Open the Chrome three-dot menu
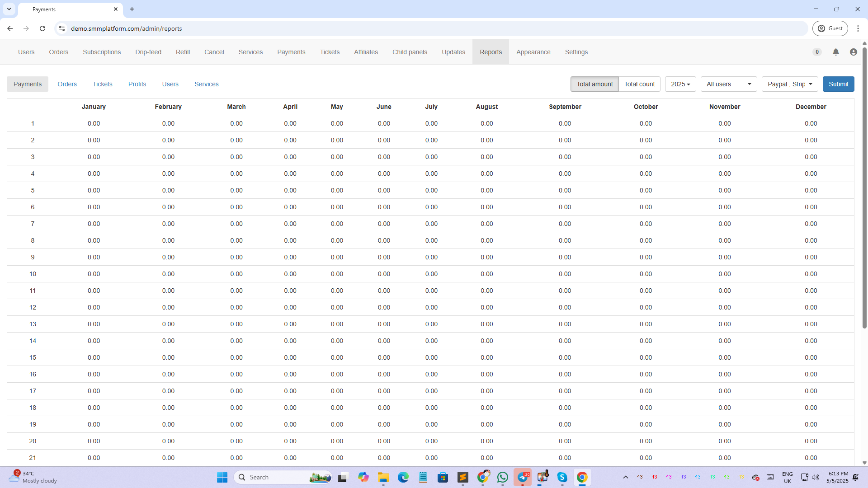Viewport: 868px width, 488px height. 858,28
